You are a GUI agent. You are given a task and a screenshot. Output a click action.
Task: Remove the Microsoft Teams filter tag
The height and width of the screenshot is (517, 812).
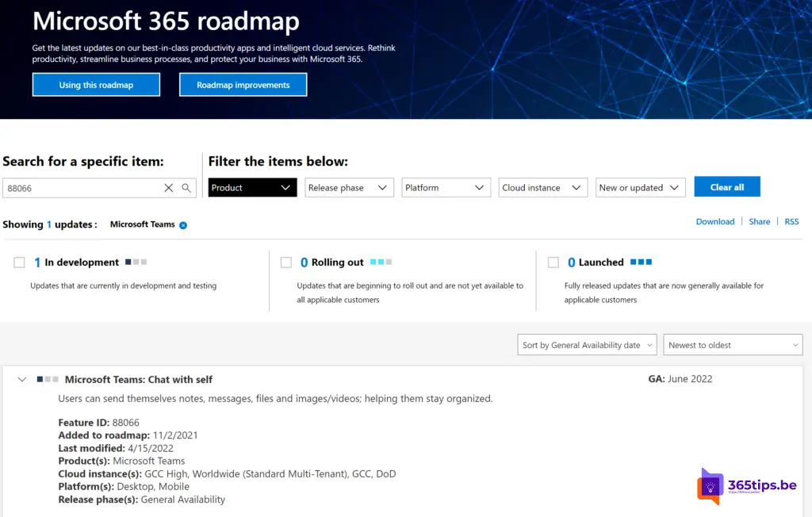(183, 225)
